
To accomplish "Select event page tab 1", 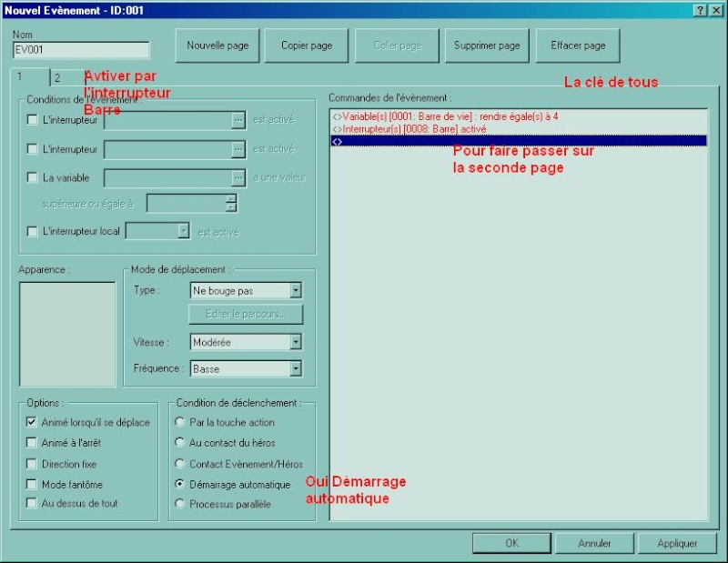I will [20, 77].
